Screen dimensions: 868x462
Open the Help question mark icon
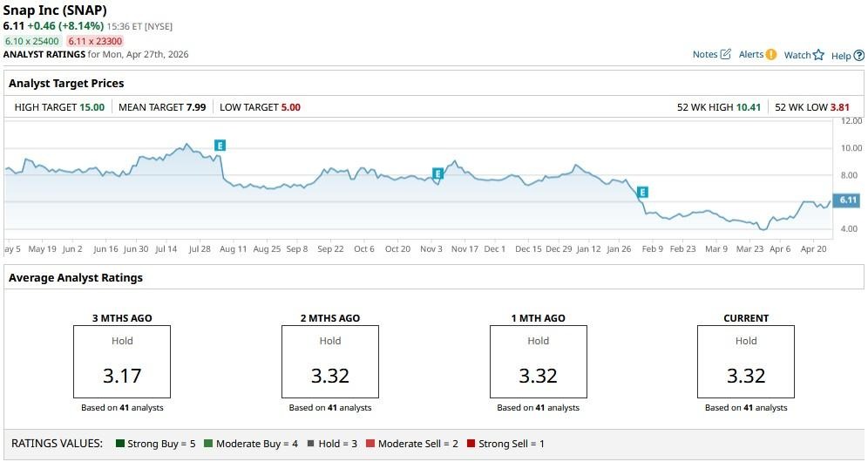tap(858, 56)
